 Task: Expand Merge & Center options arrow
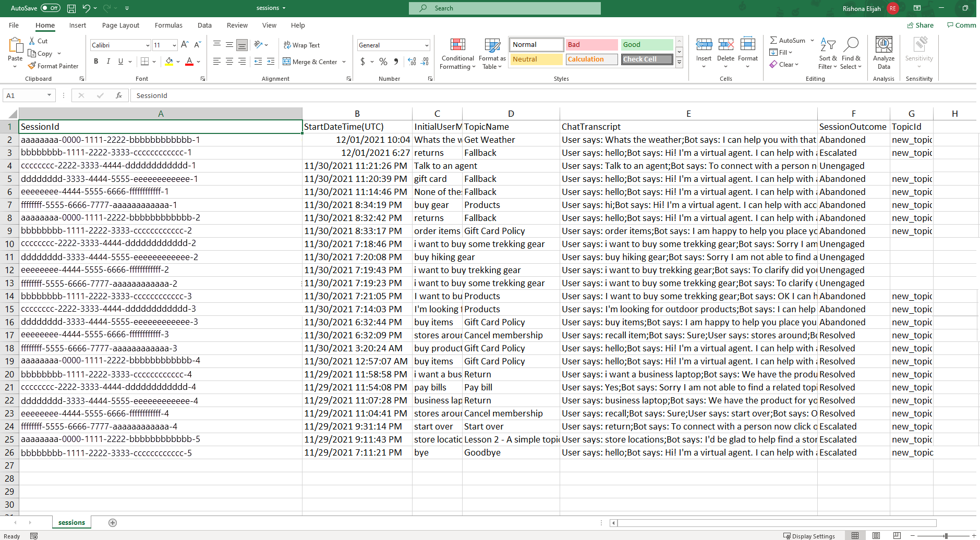[344, 62]
